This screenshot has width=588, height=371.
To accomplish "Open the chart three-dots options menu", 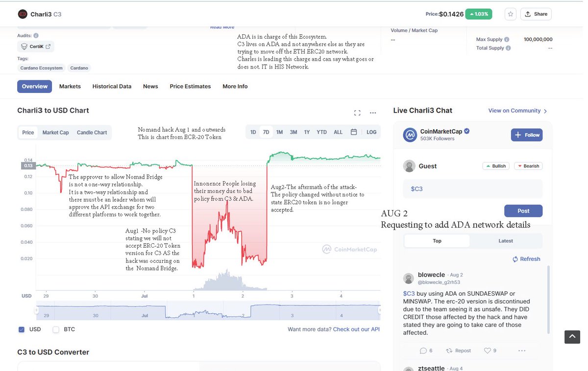I will click(373, 113).
